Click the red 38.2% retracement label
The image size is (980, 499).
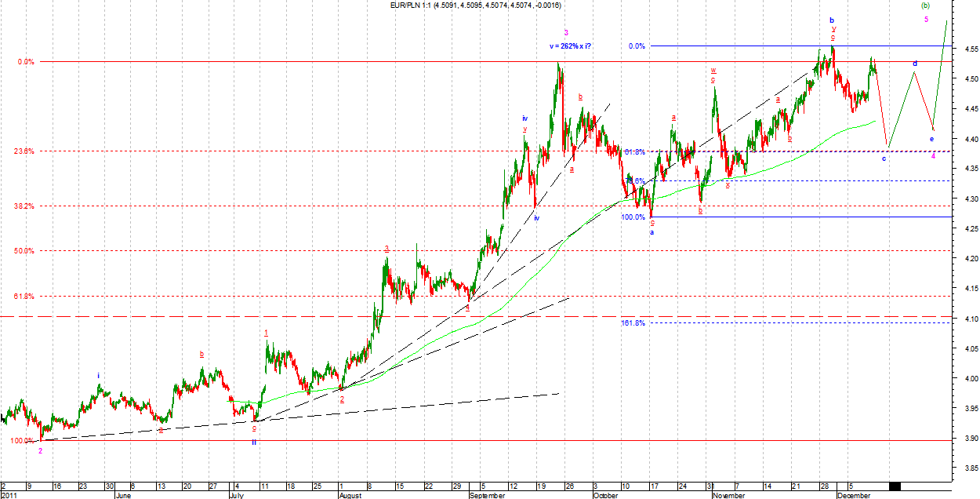23,206
